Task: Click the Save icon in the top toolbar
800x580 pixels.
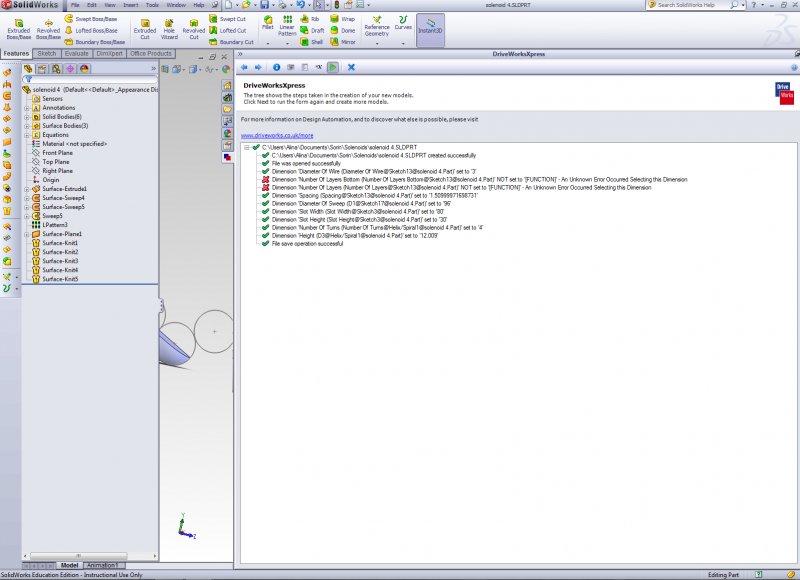Action: (x=265, y=5)
